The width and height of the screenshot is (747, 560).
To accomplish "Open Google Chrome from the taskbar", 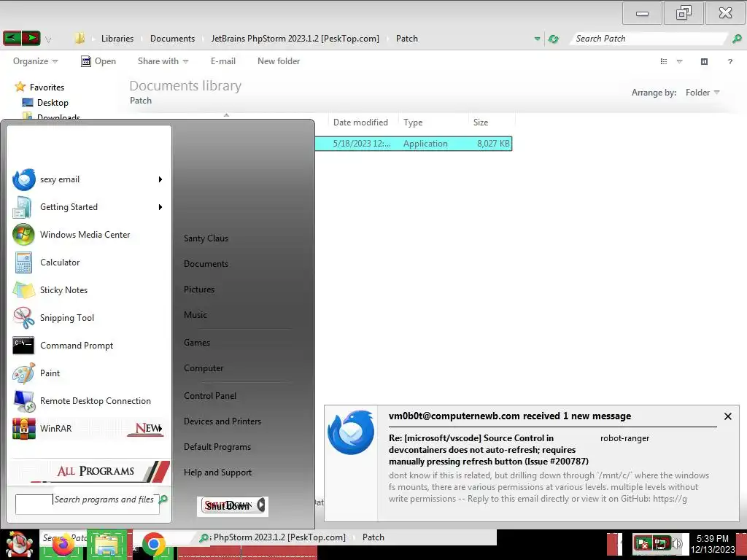I will (x=153, y=544).
